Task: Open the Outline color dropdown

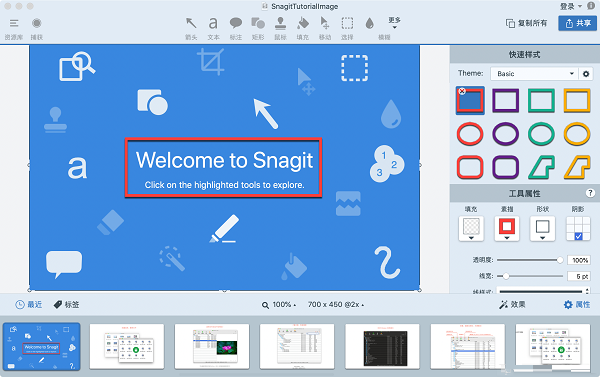Action: pos(507,228)
